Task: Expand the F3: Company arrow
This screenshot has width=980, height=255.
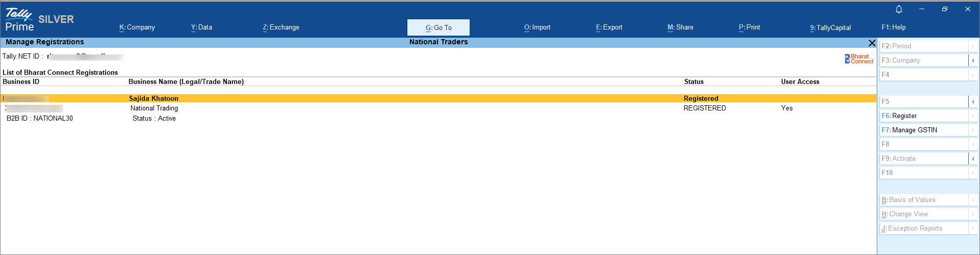Action: (x=973, y=61)
